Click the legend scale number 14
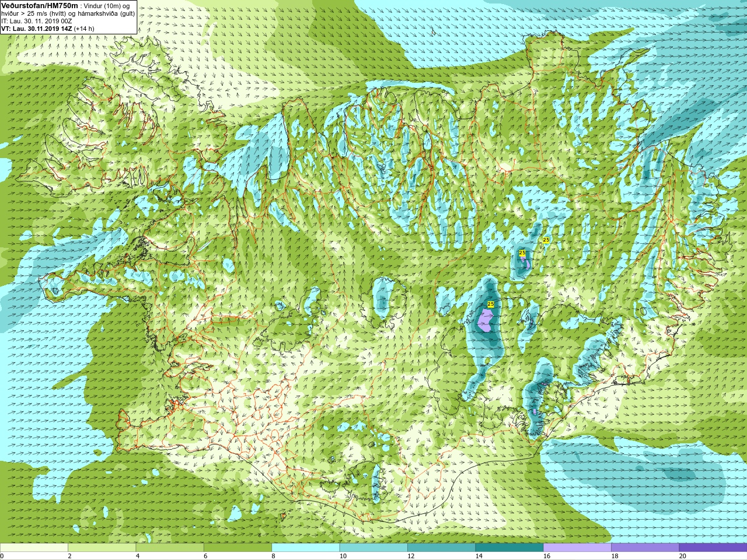Viewport: 747px width, 560px height. pos(479,556)
